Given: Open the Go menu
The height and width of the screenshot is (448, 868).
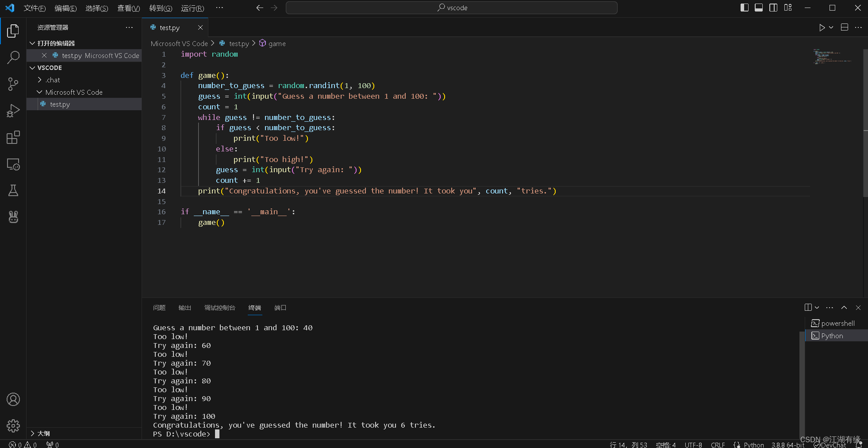Looking at the screenshot, I should pos(161,8).
